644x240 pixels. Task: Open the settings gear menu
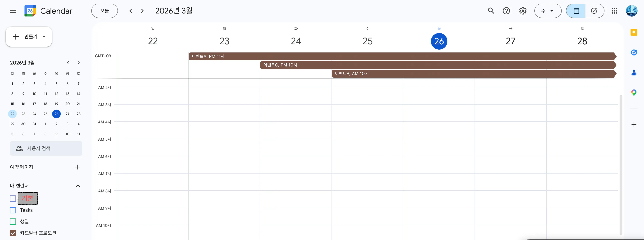[523, 11]
